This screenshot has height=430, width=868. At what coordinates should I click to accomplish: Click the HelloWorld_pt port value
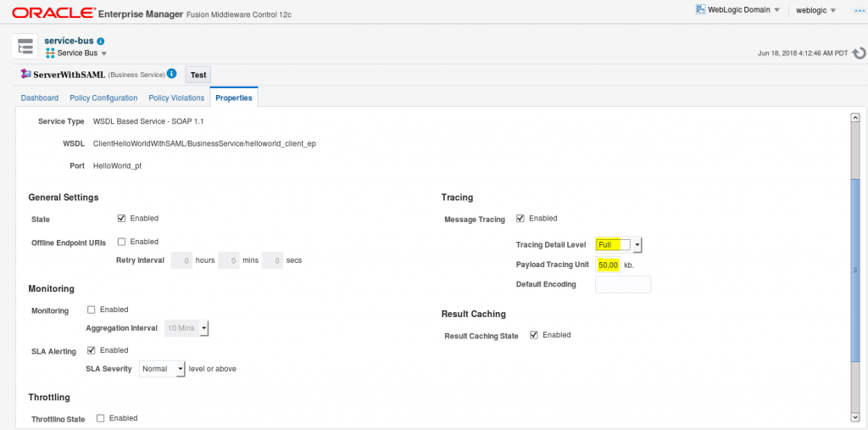pos(117,165)
